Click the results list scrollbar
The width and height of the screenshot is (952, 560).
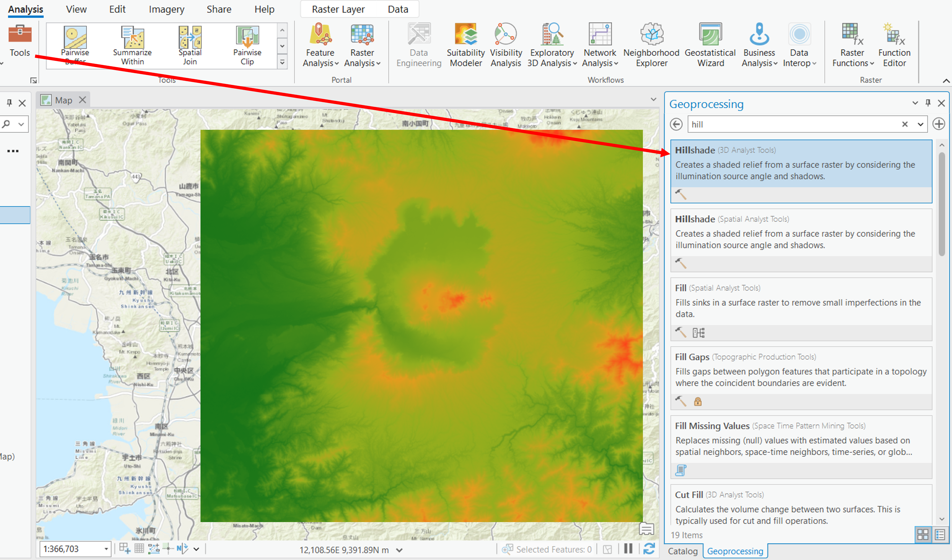942,204
